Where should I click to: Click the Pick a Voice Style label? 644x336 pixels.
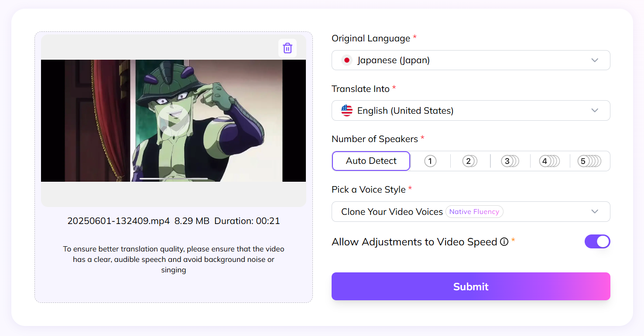click(369, 190)
